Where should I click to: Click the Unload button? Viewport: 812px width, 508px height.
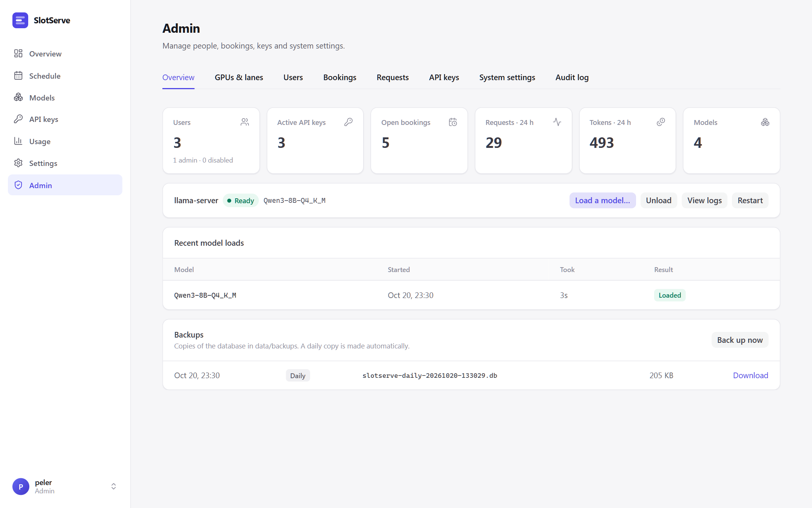point(658,201)
